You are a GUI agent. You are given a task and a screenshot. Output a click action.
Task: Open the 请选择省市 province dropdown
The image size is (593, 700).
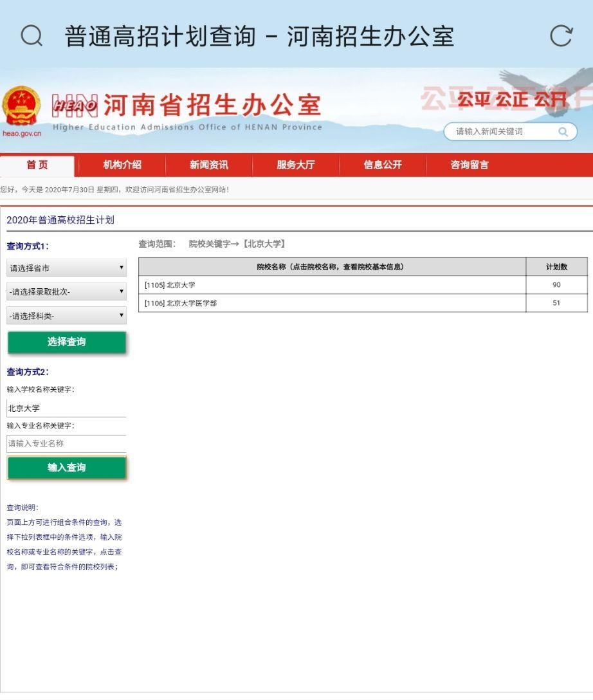(x=66, y=268)
